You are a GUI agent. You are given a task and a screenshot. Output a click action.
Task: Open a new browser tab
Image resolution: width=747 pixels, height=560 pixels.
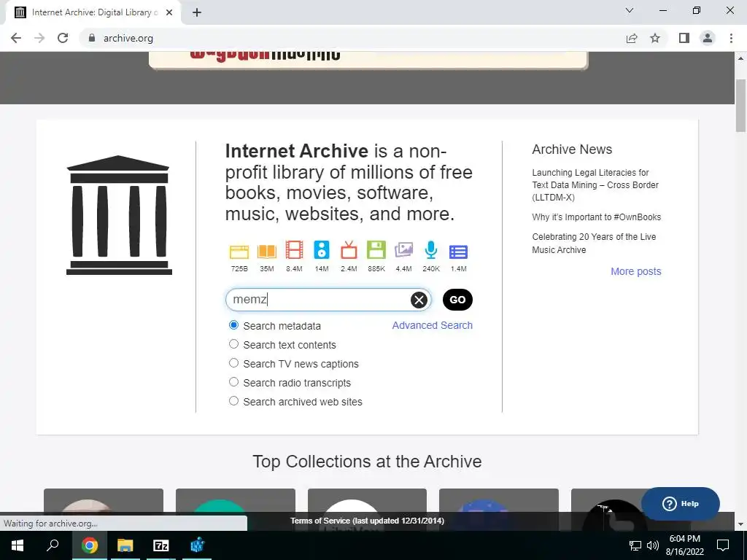pos(197,12)
